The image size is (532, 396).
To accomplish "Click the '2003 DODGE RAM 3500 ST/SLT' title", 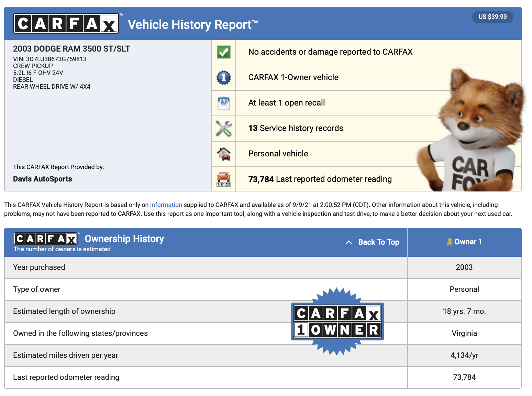I will coord(71,49).
